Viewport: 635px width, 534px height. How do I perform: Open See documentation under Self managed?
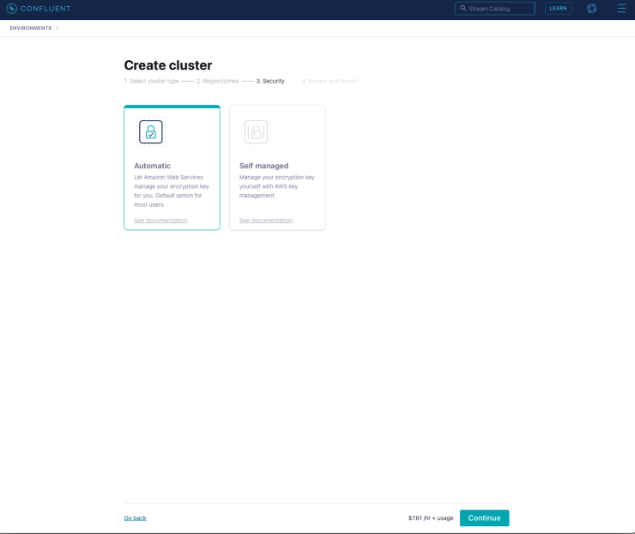(266, 220)
